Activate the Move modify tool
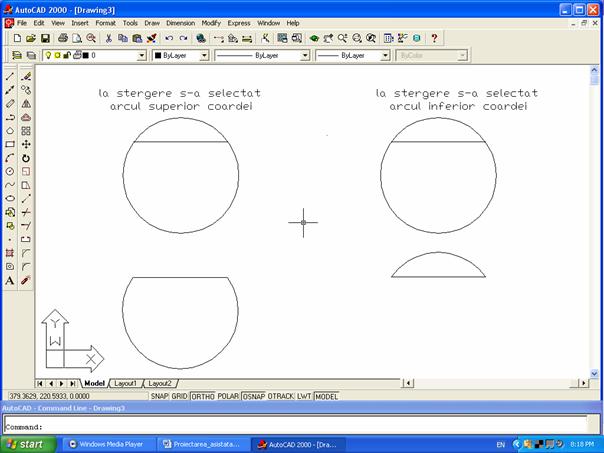The image size is (604, 453). pos(26,144)
